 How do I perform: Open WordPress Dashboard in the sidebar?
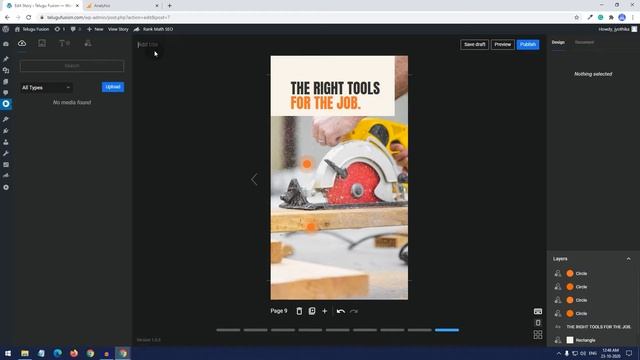tap(6, 44)
